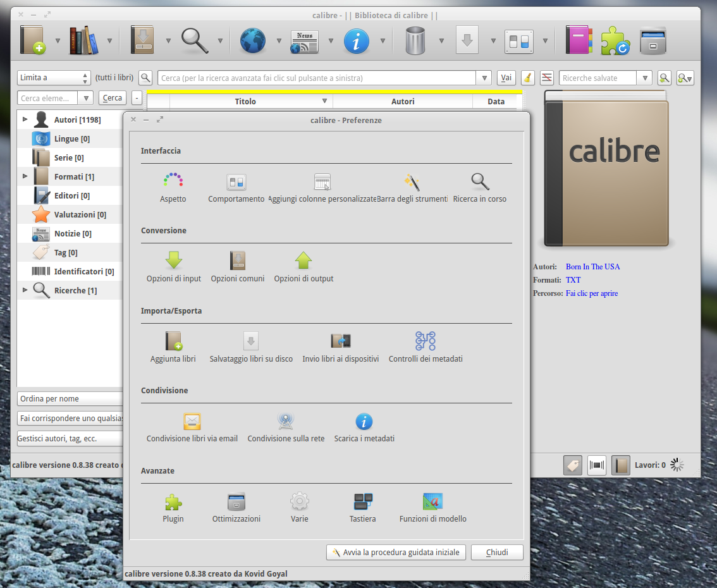
Task: Expand the Autori [1198] tree node
Action: tap(25, 119)
